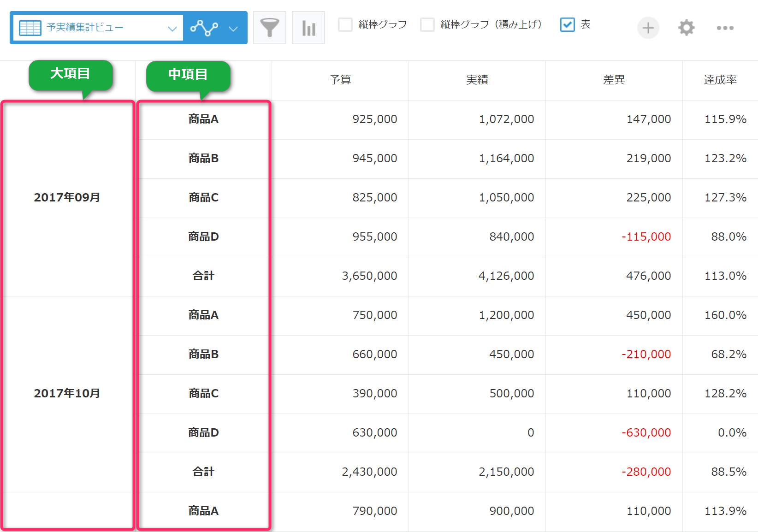Click total actual 4,126,000

click(506, 276)
